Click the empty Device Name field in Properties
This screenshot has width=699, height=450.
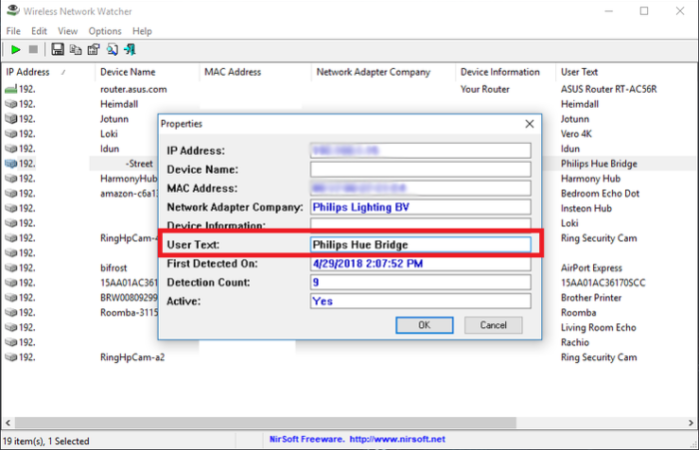[x=420, y=169]
